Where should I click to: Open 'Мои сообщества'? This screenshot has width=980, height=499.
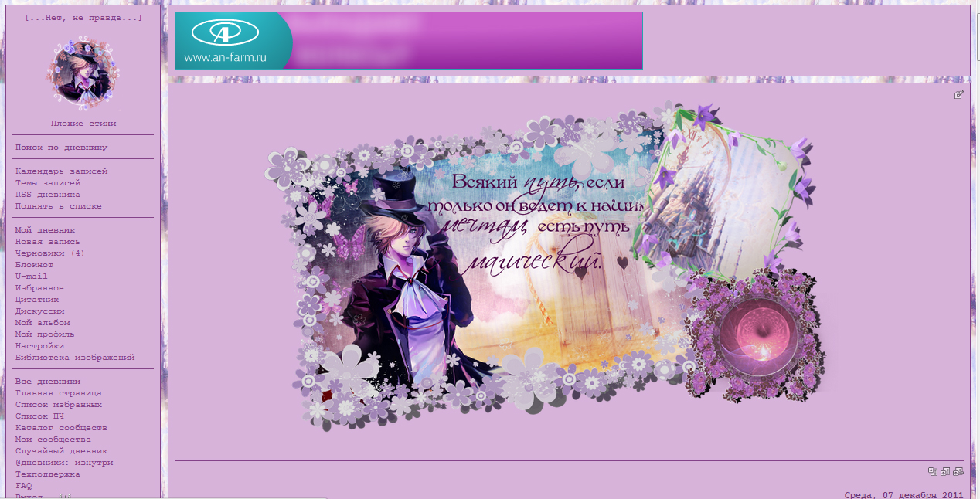click(x=53, y=439)
